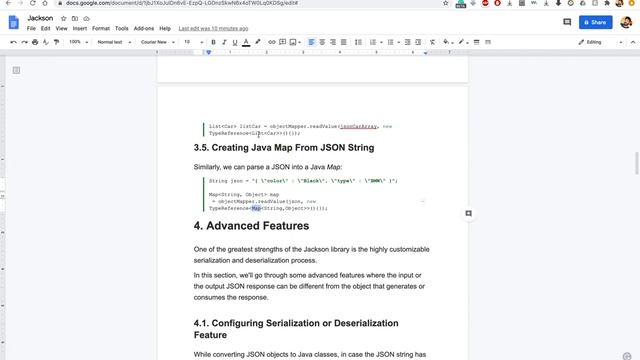Reload the browser page
The width and height of the screenshot is (640, 360).
click(32, 3)
